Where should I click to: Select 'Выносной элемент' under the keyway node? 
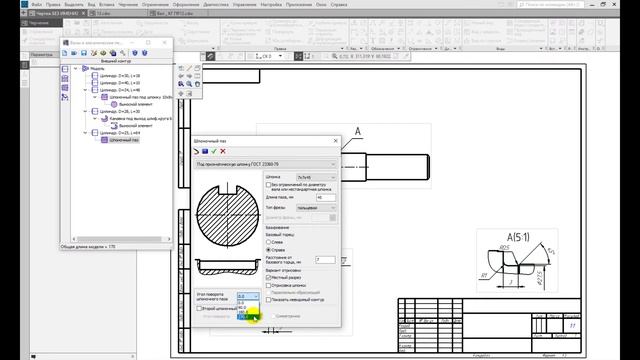coord(136,104)
